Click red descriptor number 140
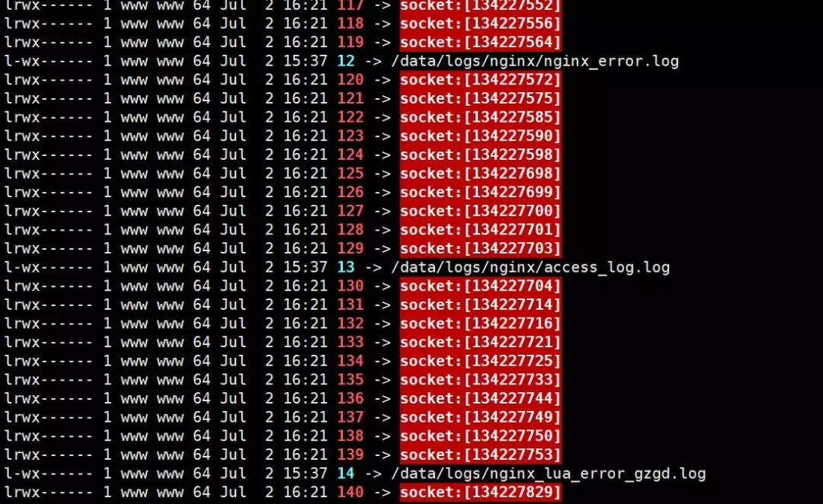 pyautogui.click(x=350, y=492)
